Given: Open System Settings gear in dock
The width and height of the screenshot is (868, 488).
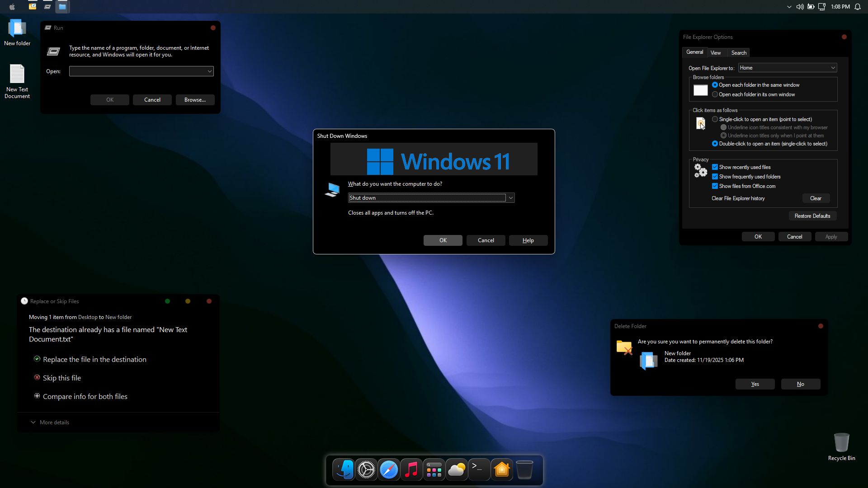Looking at the screenshot, I should point(366,470).
